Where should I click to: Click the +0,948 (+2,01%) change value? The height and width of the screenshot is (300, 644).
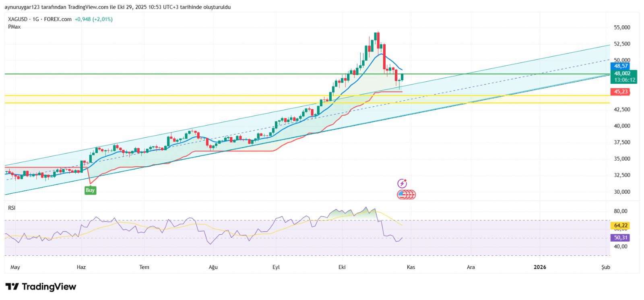click(x=93, y=19)
